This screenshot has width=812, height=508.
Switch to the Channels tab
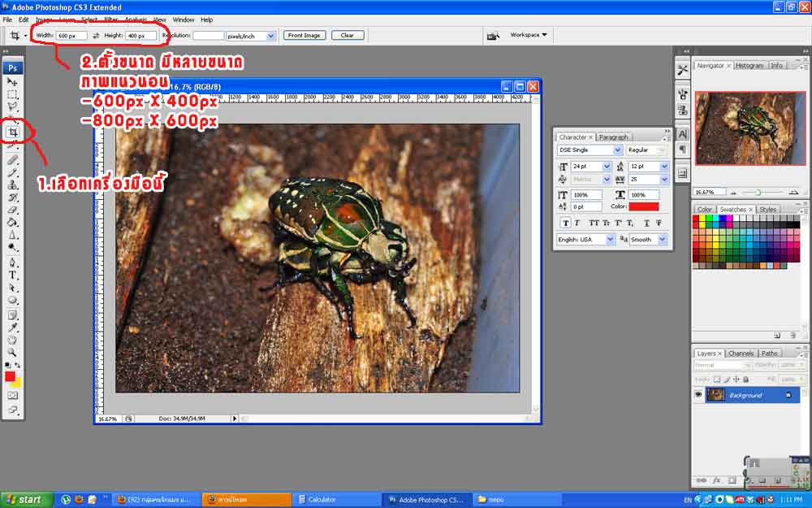(x=740, y=354)
